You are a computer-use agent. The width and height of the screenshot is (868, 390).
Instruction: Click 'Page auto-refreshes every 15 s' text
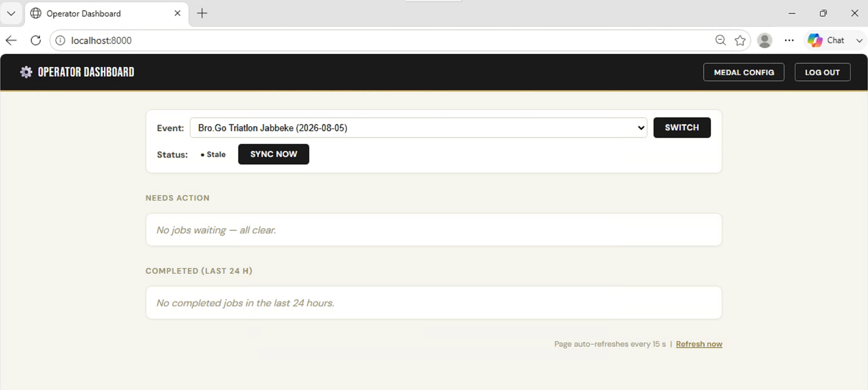(610, 344)
